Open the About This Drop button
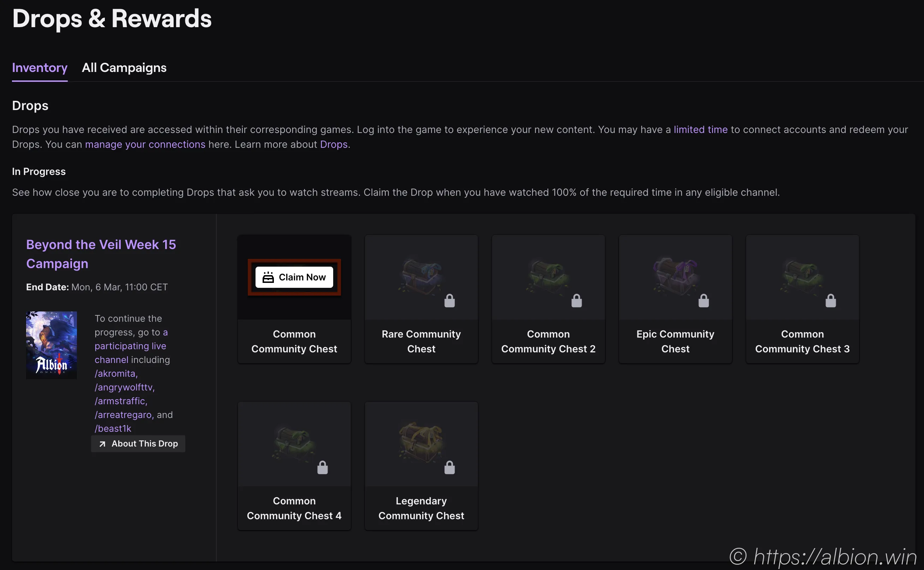Screen dimensions: 924x570 coord(138,444)
